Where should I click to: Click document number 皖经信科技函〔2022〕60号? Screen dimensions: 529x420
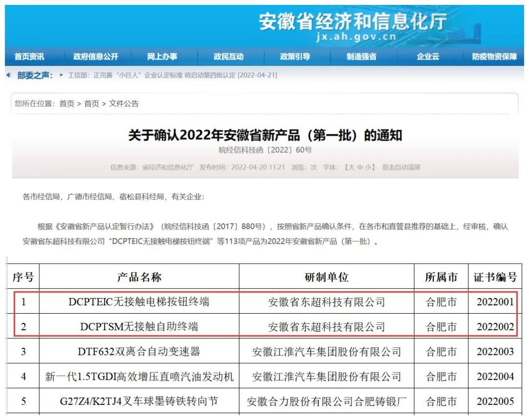(x=265, y=150)
